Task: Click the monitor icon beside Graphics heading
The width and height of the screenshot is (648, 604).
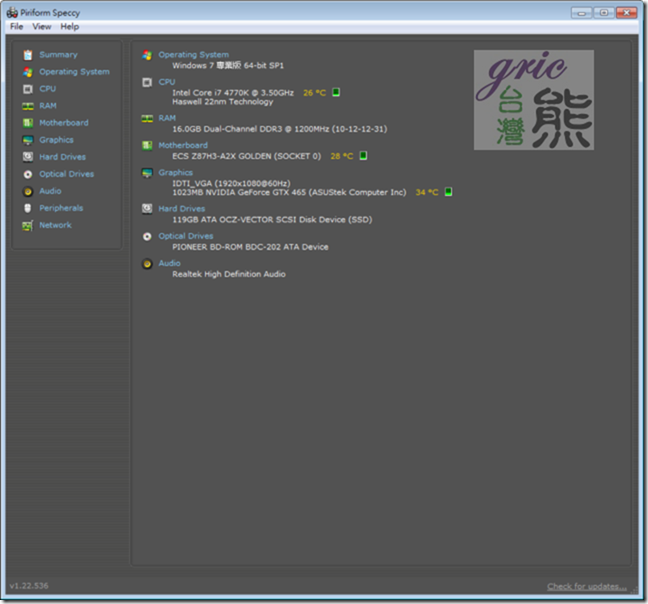Action: click(147, 173)
